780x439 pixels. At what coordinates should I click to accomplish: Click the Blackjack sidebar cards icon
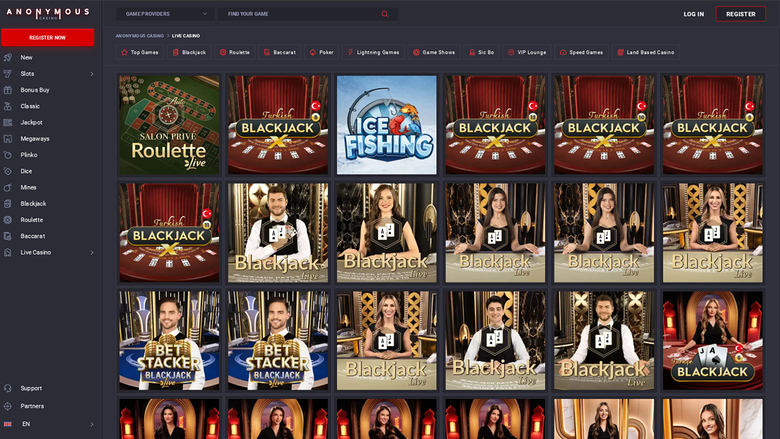point(7,204)
